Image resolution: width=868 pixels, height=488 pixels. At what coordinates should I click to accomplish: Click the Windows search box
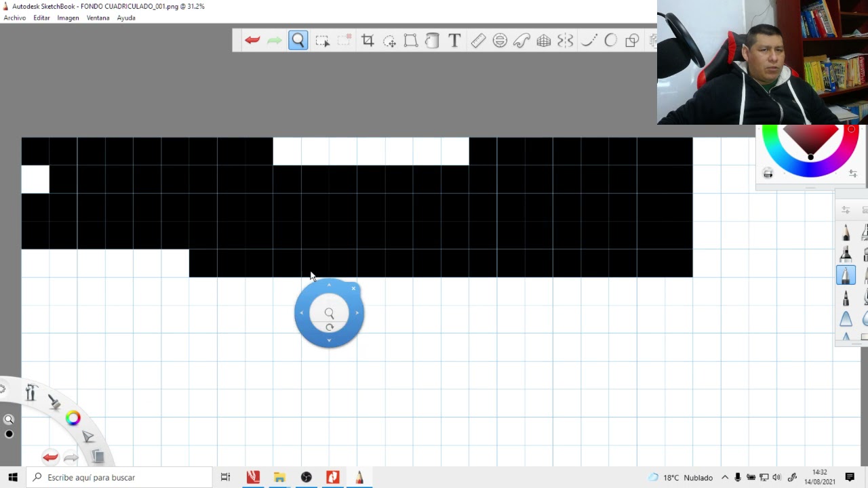pos(119,477)
